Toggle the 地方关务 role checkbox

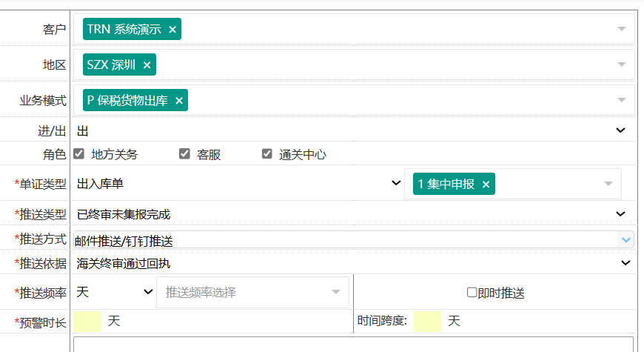(79, 154)
